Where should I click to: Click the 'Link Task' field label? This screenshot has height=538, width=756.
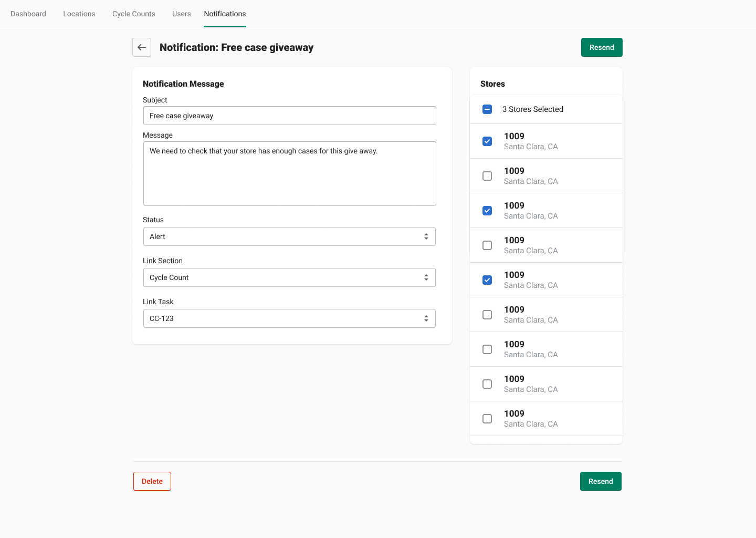click(158, 302)
